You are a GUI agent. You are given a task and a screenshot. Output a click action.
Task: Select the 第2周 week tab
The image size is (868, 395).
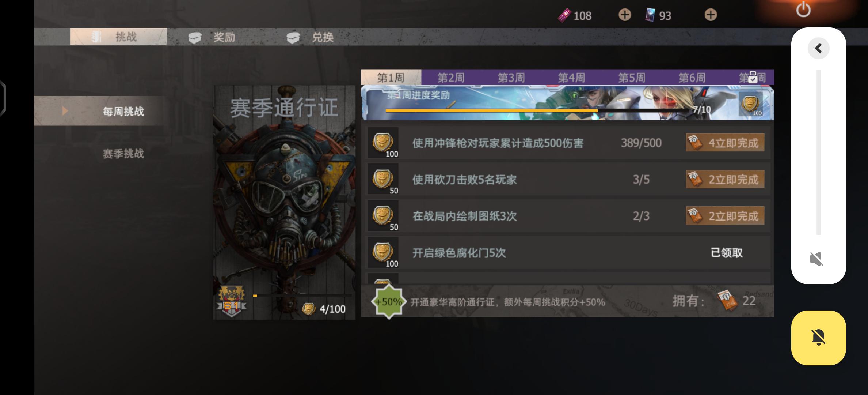[451, 78]
